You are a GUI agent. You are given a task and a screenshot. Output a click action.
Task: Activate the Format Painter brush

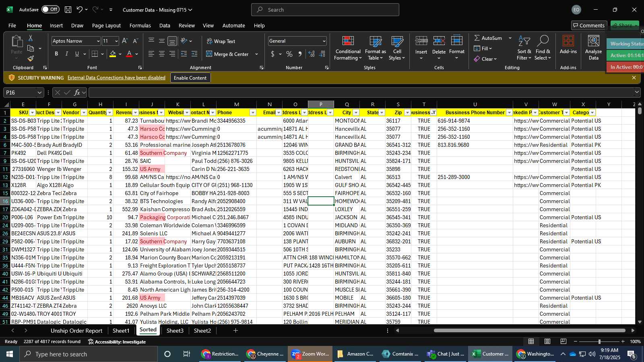[x=31, y=58]
